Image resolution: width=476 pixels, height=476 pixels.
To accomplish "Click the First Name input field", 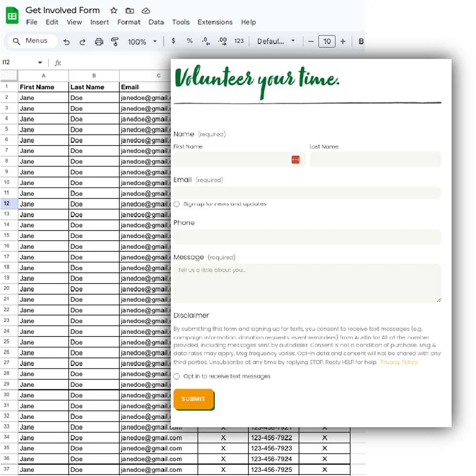I will point(239,159).
